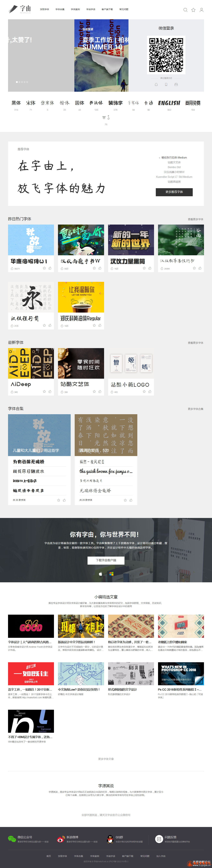Screen dimensions: 212x868
Task: Like the 华康海报体W12 font with thumbs-up
Action: pos(50,268)
